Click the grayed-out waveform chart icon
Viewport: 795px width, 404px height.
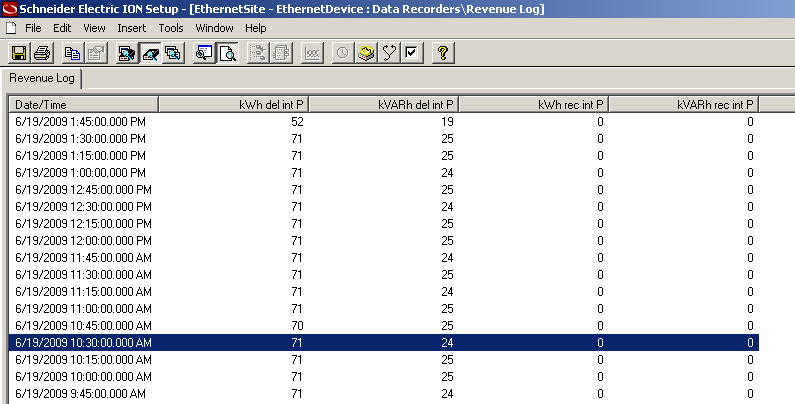[x=312, y=53]
